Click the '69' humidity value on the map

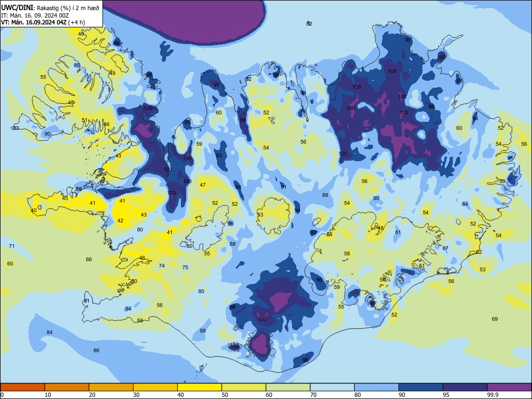pyautogui.click(x=495, y=319)
